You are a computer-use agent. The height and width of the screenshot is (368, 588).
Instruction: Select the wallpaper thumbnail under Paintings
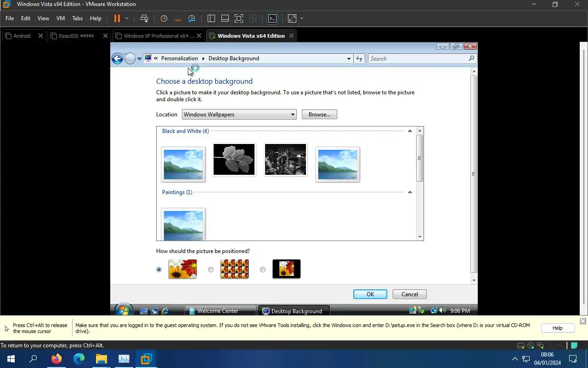coord(183,225)
